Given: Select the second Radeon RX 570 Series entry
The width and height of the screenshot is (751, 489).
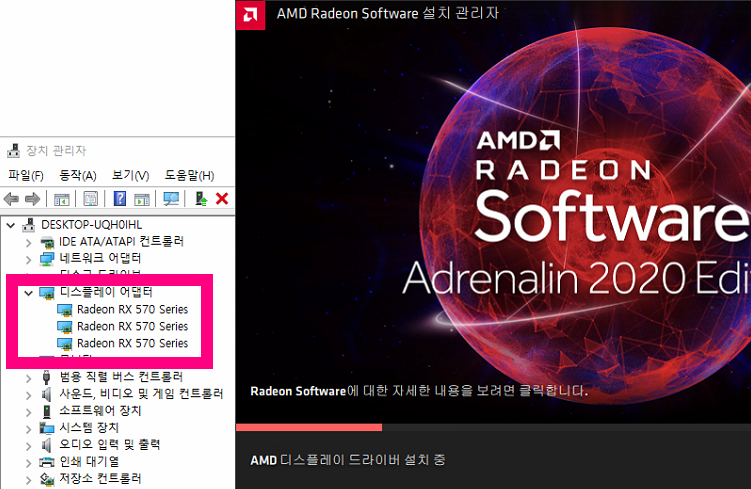Looking at the screenshot, I should tap(132, 327).
